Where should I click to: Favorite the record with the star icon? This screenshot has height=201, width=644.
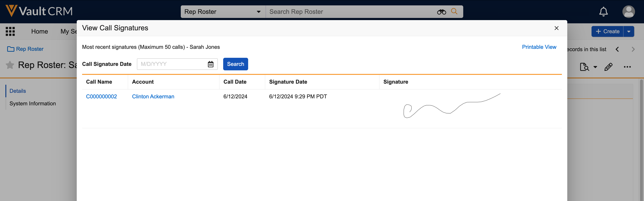tap(10, 65)
